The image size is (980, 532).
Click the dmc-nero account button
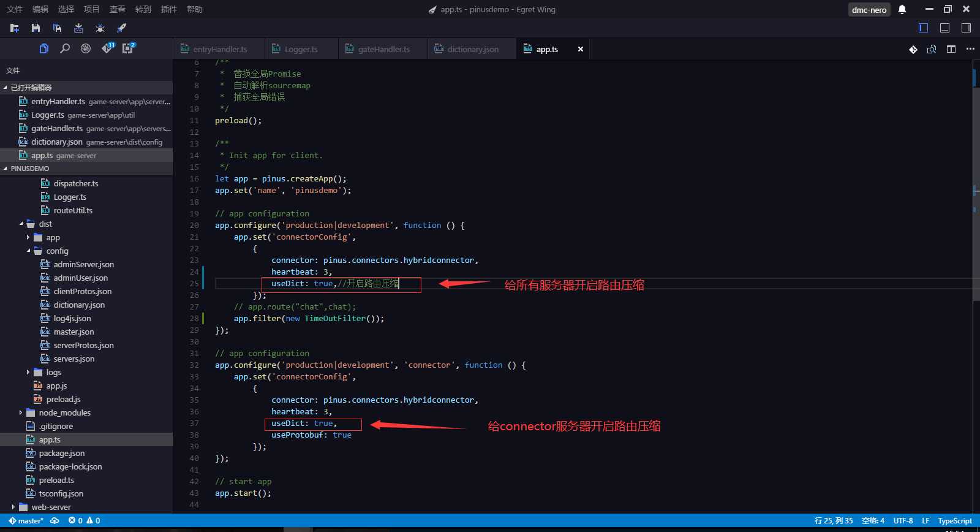tap(869, 9)
